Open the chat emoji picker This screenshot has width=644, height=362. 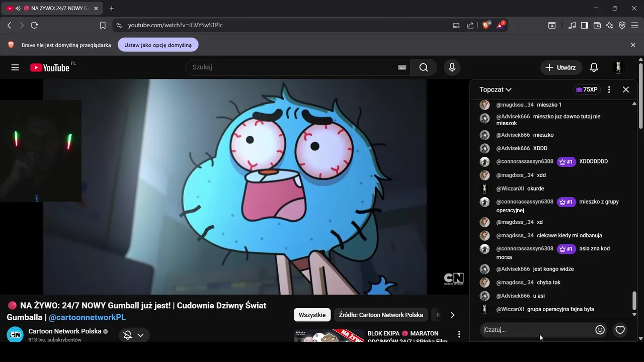[x=600, y=330]
